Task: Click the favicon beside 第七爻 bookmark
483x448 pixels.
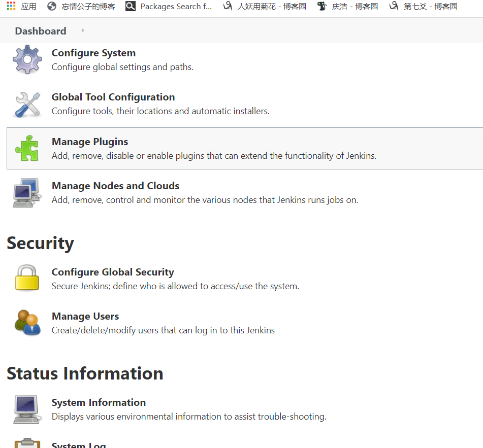Action: pyautogui.click(x=394, y=6)
